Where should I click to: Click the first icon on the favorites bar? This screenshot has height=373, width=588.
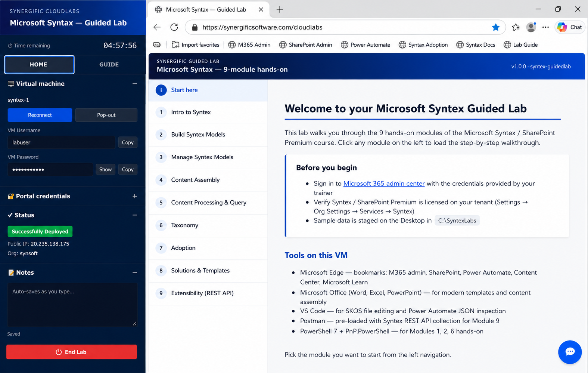coord(157,45)
